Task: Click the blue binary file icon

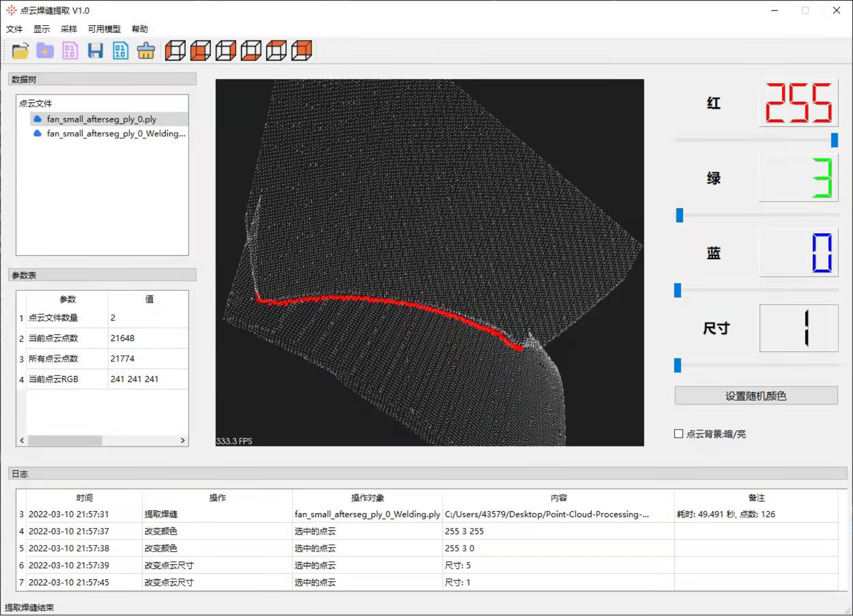Action: (x=120, y=51)
